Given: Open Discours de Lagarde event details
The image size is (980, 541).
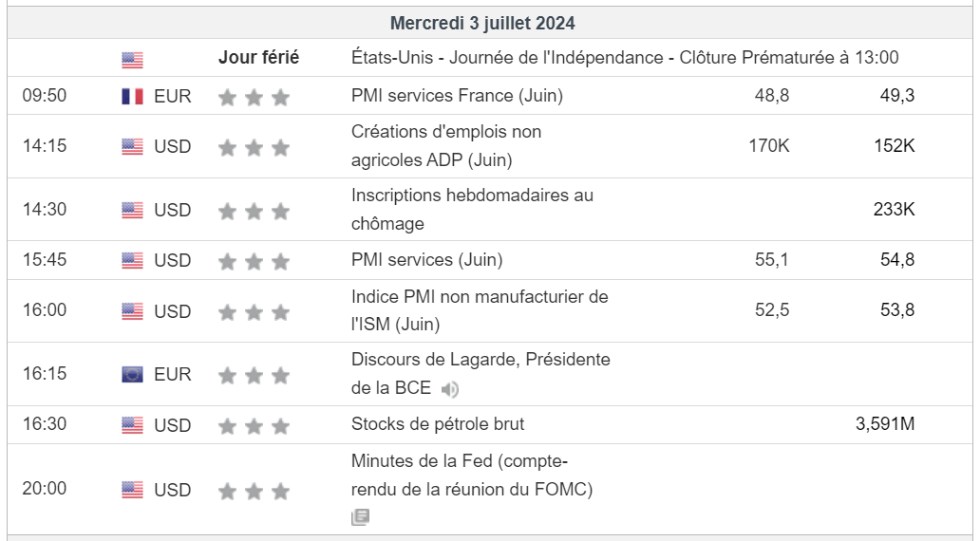Looking at the screenshot, I should pyautogui.click(x=481, y=360).
